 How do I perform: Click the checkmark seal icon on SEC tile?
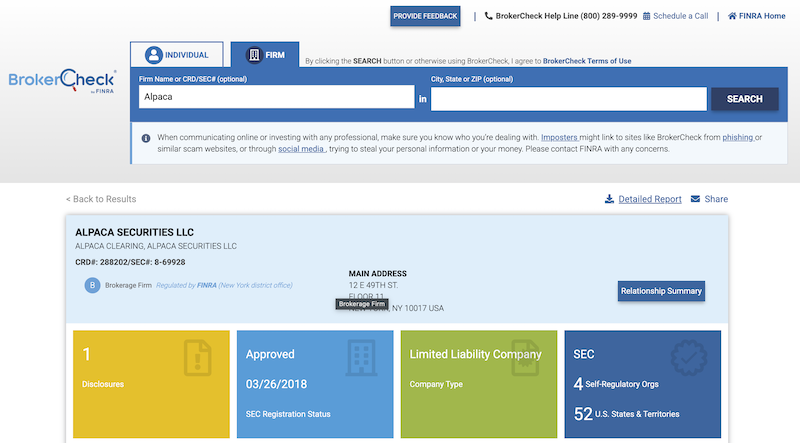pos(689,358)
